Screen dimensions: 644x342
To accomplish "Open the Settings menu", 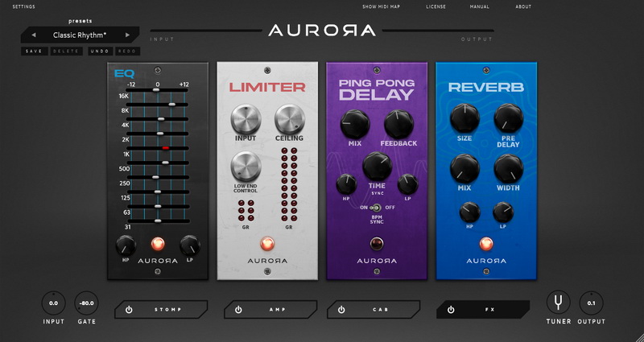I will point(24,6).
